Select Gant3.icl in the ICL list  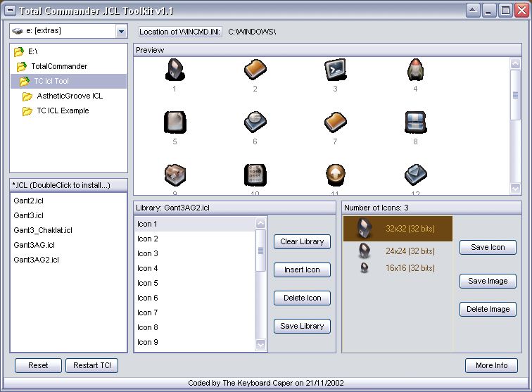[28, 215]
